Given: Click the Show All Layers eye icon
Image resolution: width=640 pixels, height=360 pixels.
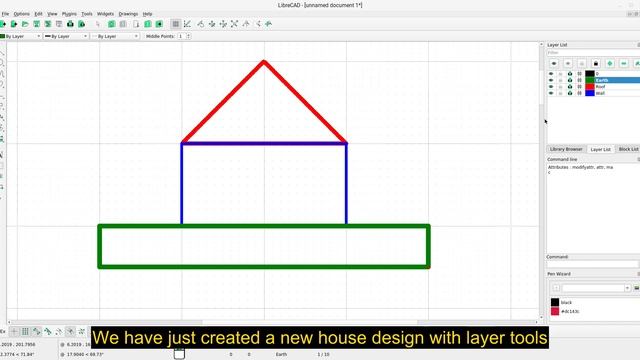Looking at the screenshot, I should pos(554,64).
